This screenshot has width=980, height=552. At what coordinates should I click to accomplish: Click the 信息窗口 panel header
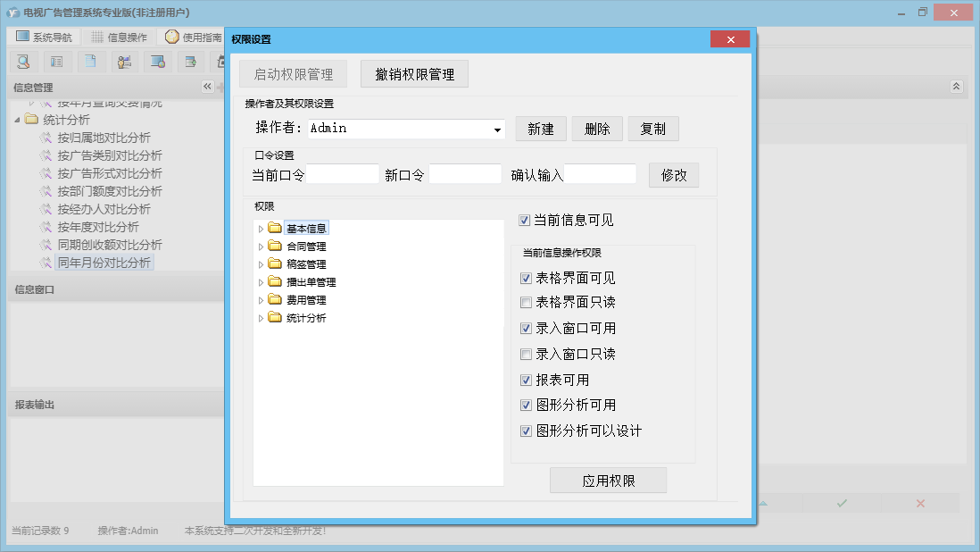point(116,289)
